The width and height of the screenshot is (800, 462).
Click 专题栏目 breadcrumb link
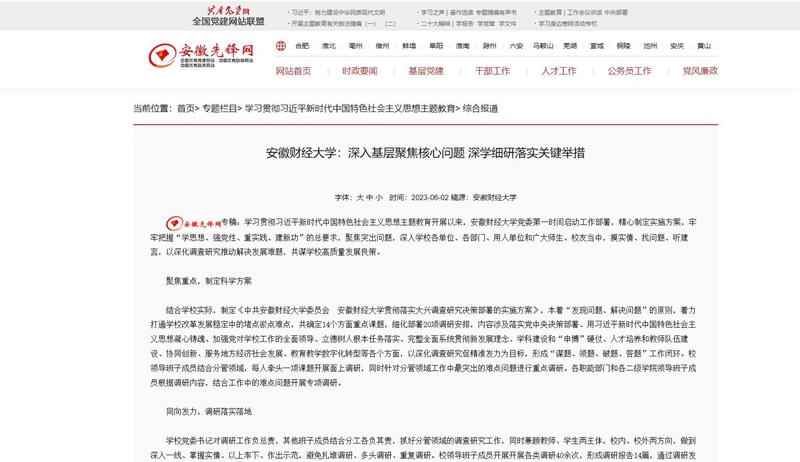pos(220,108)
